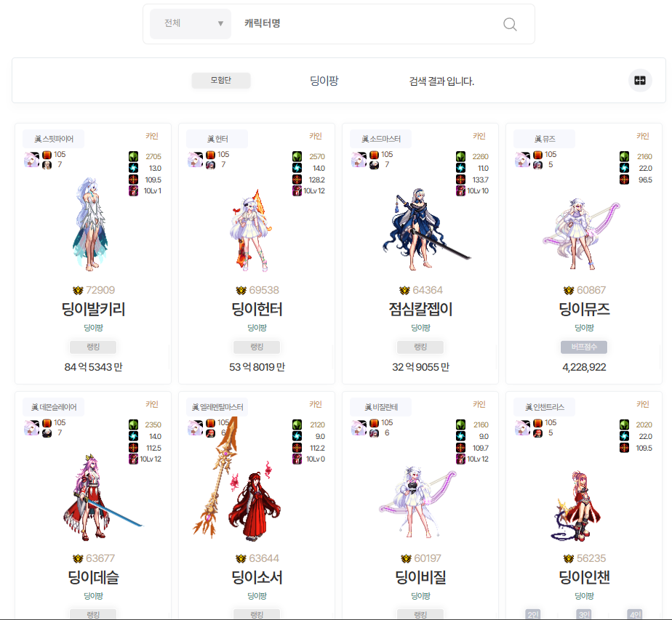Click the avatar portrait icon on 딩이비질 card
This screenshot has height=620, width=672.
coord(359,427)
